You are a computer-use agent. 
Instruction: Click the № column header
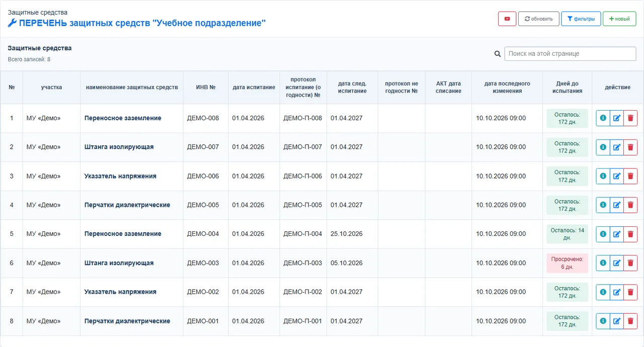point(12,88)
